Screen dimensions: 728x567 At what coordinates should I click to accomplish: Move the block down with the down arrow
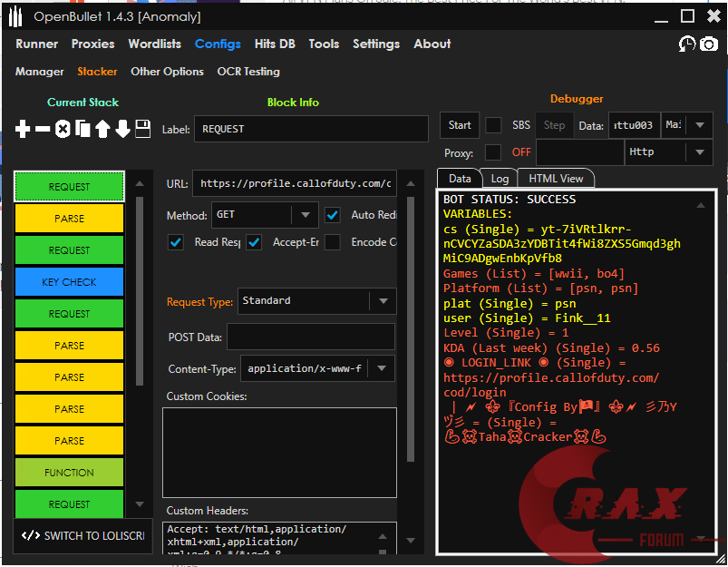pyautogui.click(x=122, y=130)
